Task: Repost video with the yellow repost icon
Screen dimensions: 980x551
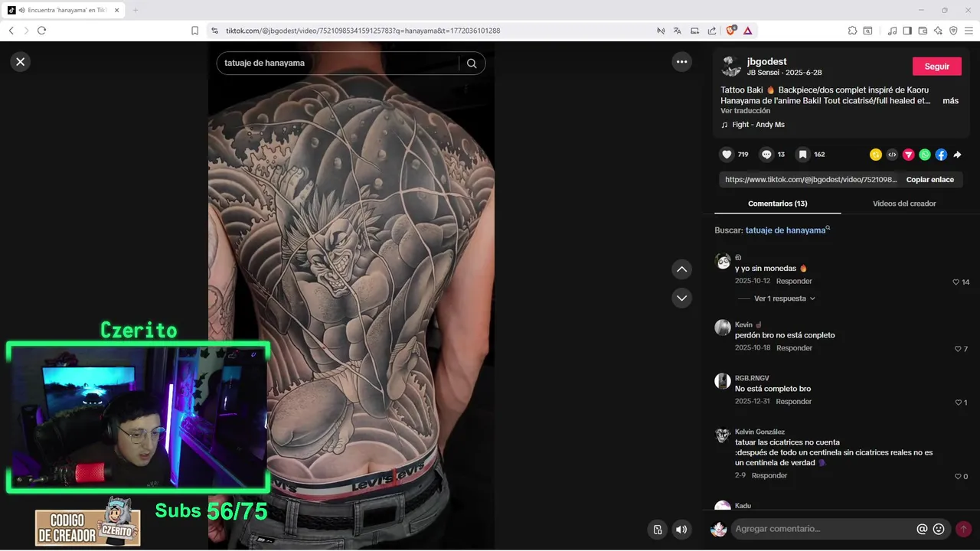Action: coord(876,155)
